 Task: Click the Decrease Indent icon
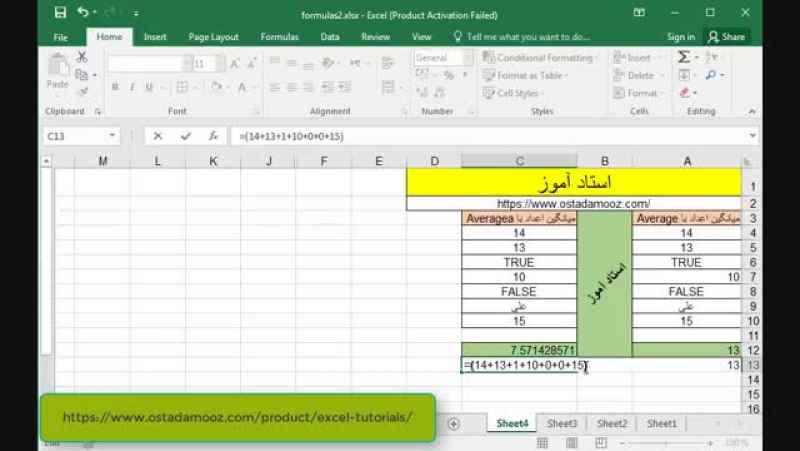[x=328, y=87]
